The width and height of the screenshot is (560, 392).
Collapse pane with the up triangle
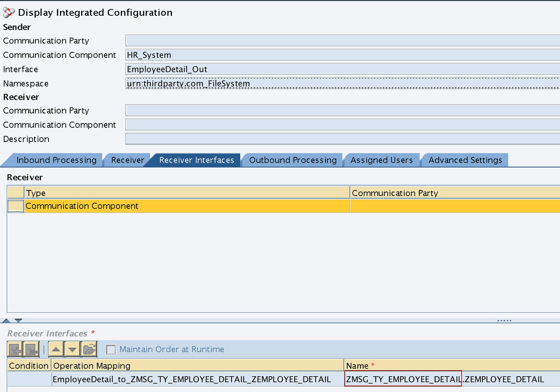pyautogui.click(x=7, y=320)
